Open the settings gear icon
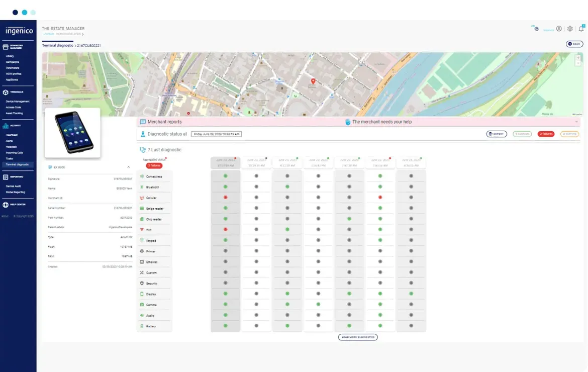Image resolution: width=588 pixels, height=372 pixels. pos(570,29)
